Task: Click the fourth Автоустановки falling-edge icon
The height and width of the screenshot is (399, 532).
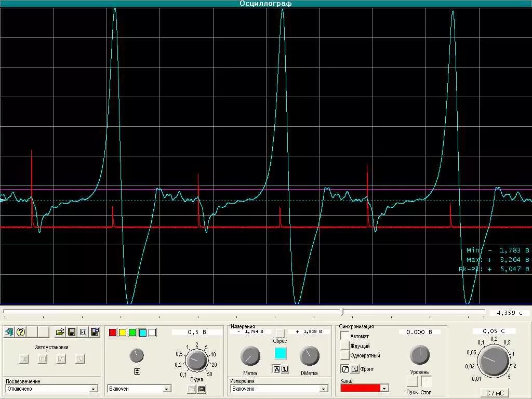Action: pyautogui.click(x=79, y=358)
